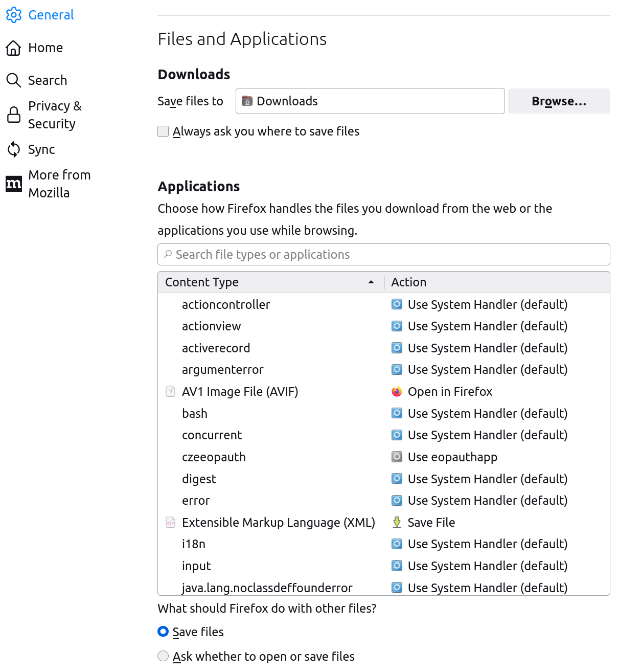Viewport: 641px width, 672px height.
Task: Enable Always ask you where to save files
Action: pos(163,131)
